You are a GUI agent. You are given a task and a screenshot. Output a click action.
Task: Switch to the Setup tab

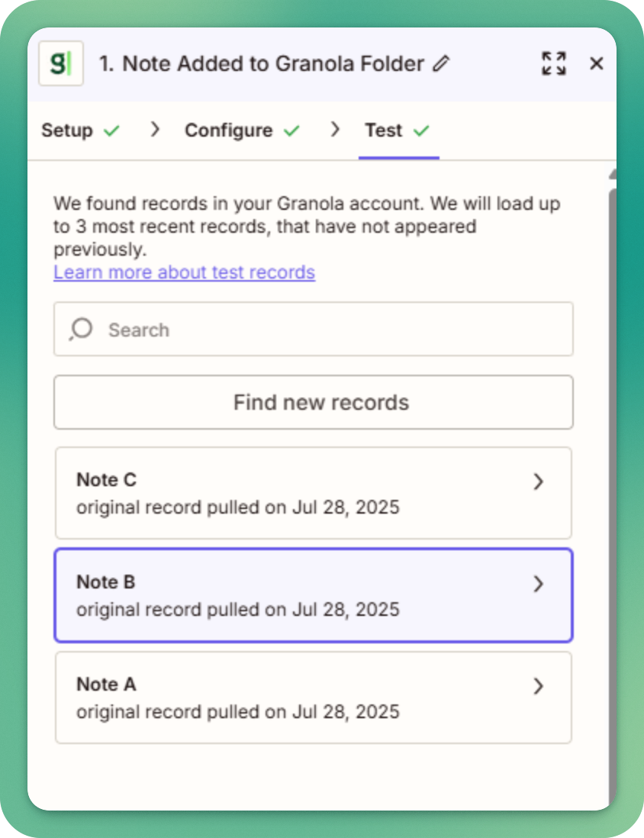(80, 131)
